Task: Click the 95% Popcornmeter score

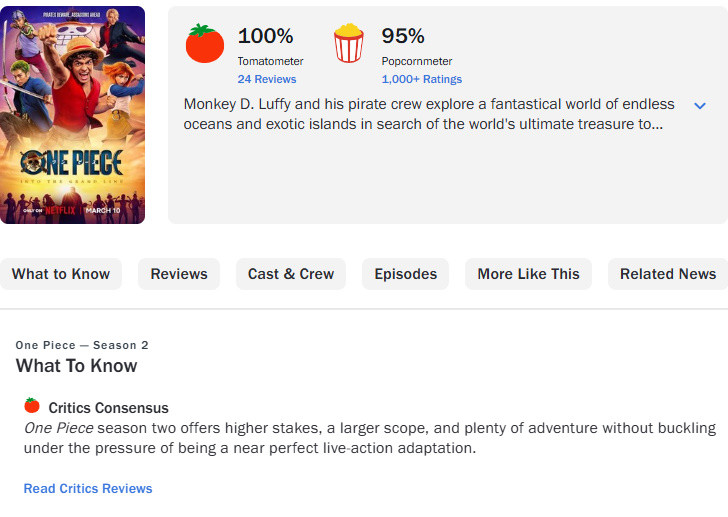Action: coord(403,36)
